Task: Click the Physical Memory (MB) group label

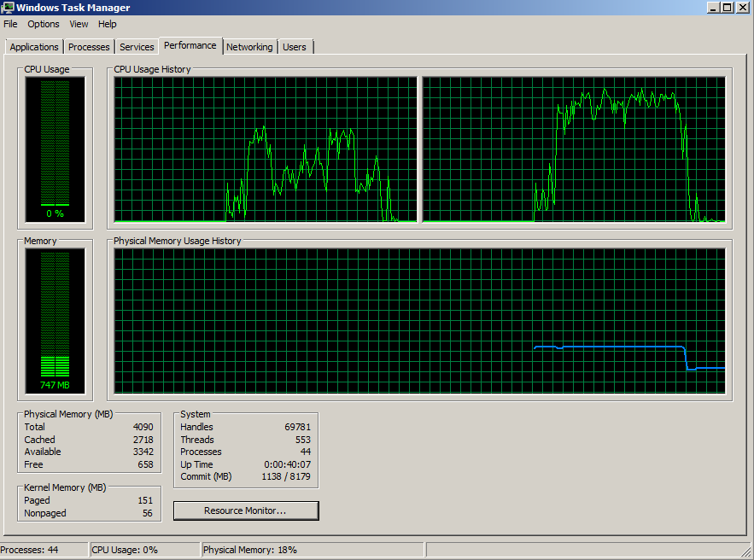Action: [x=68, y=414]
